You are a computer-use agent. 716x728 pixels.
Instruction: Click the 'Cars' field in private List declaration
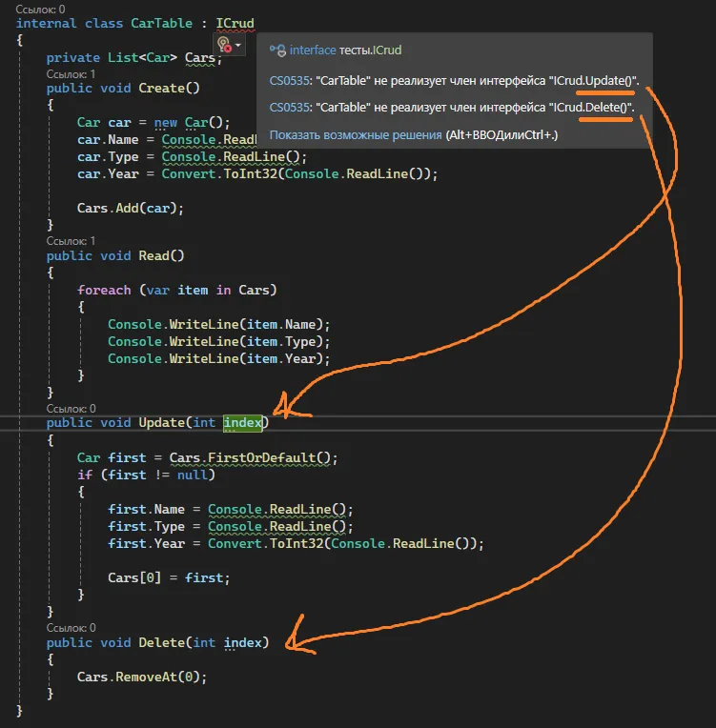(x=200, y=57)
